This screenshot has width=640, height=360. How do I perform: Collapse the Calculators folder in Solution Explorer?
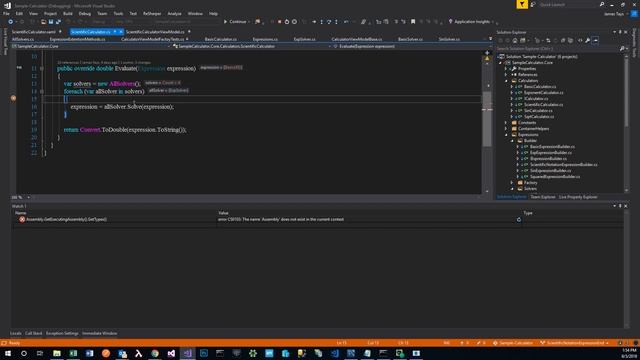click(507, 81)
